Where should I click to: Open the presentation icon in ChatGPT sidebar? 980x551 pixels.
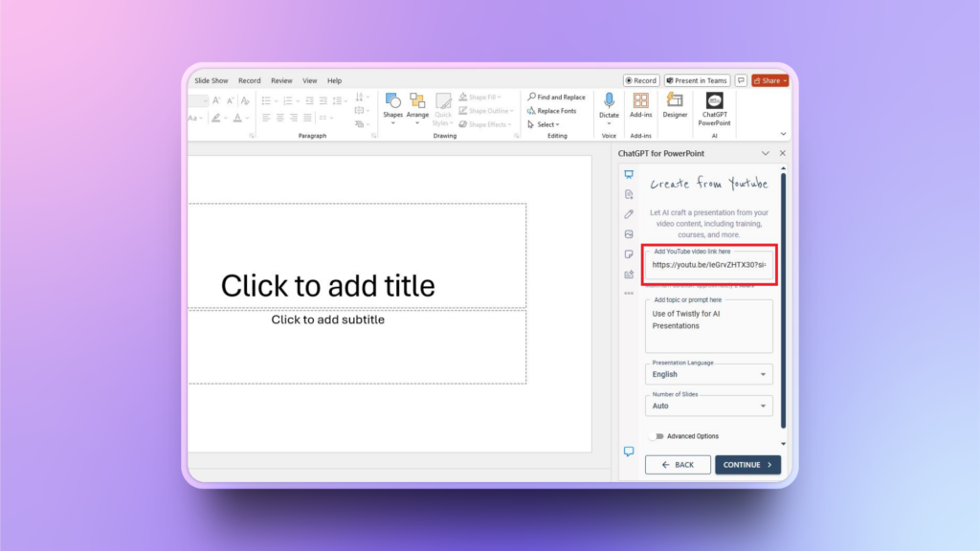(629, 174)
